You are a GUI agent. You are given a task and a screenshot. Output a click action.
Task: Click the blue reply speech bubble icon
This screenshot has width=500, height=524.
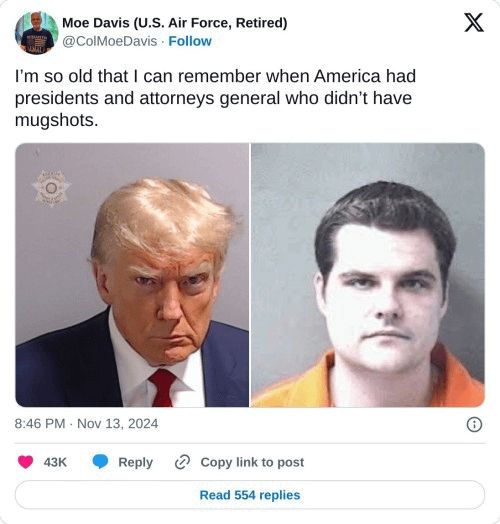(x=100, y=462)
